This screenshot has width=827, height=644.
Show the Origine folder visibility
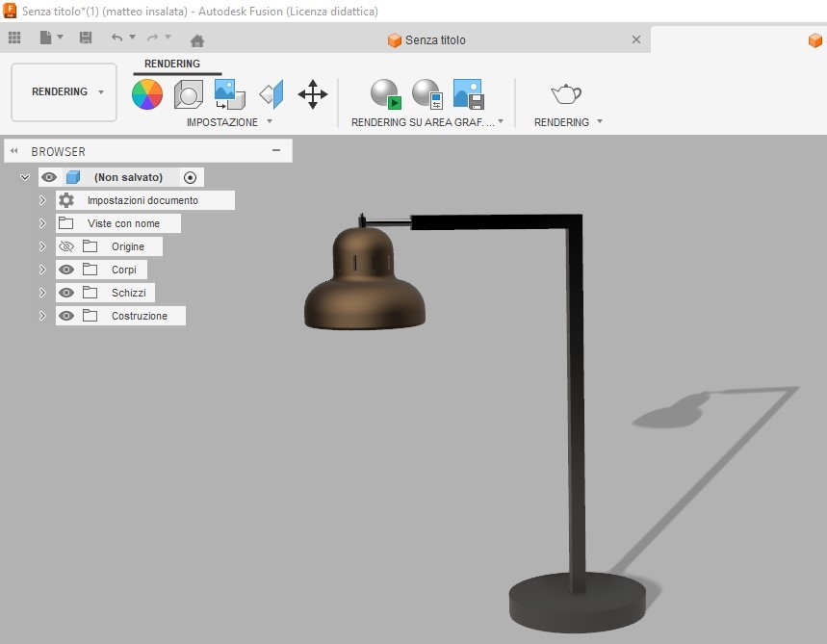point(66,246)
